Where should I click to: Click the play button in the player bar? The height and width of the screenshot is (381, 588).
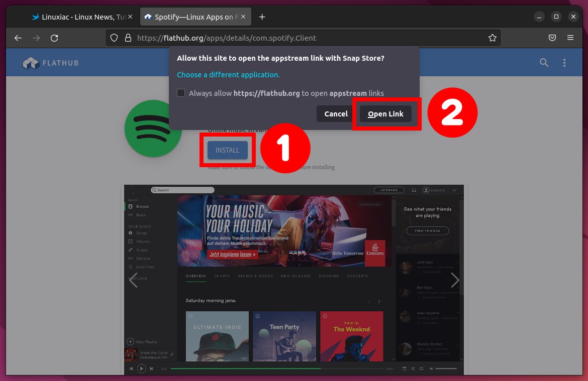[141, 368]
